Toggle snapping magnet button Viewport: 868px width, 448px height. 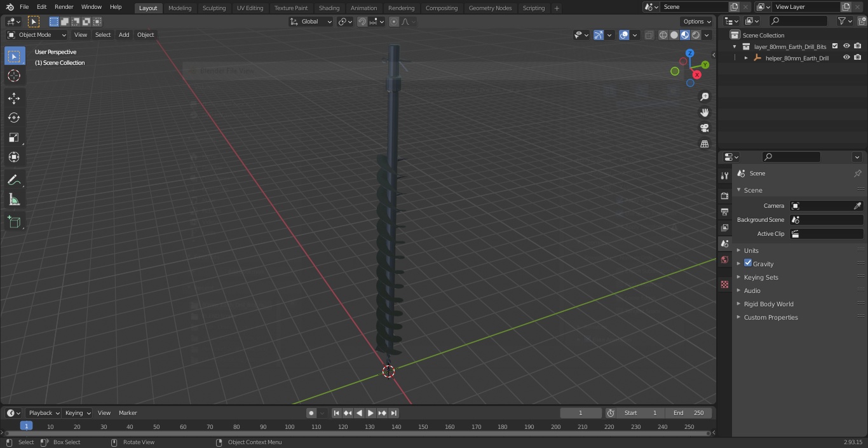pos(362,22)
